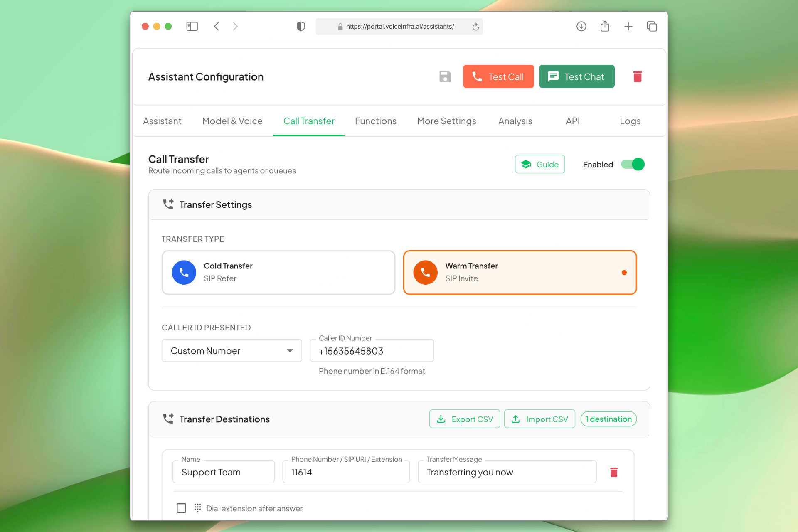Click the save floppy disk icon
The image size is (798, 532).
(x=445, y=76)
